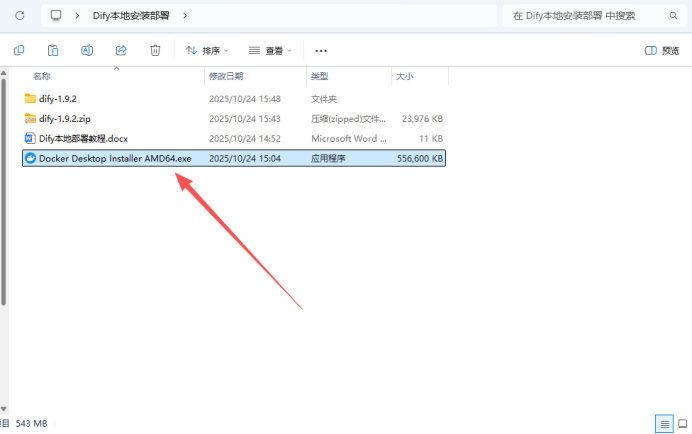Sort by the 名称 column header

pos(42,76)
